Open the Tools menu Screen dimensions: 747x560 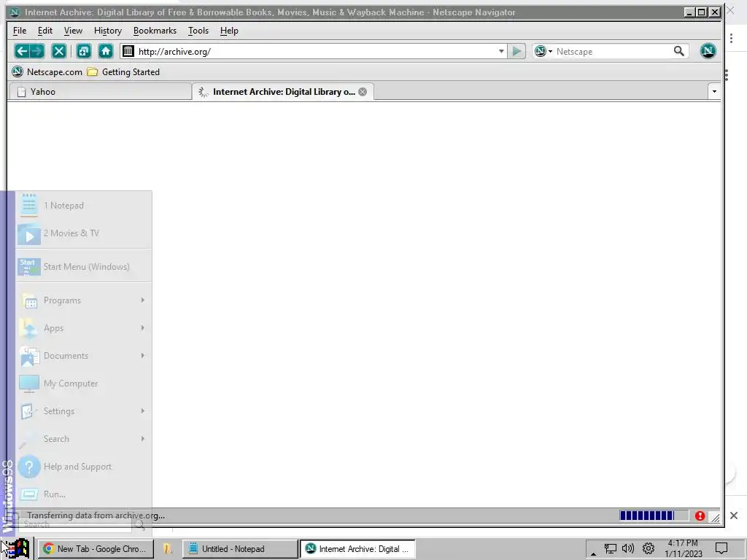198,31
